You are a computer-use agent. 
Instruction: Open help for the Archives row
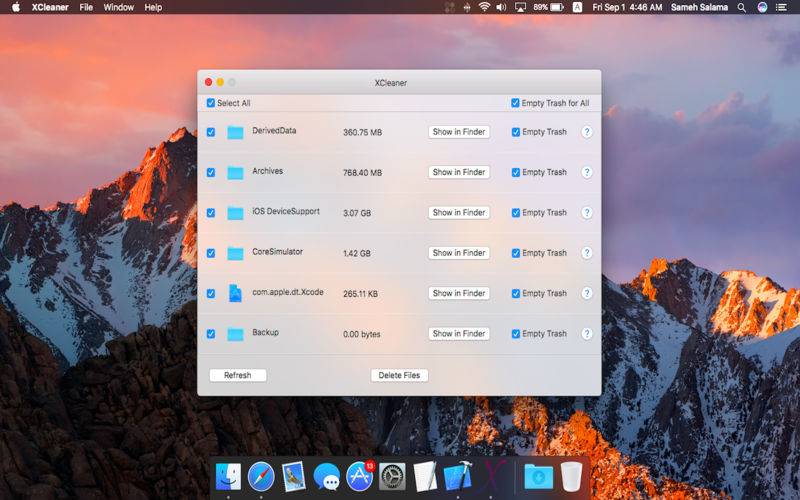point(587,172)
